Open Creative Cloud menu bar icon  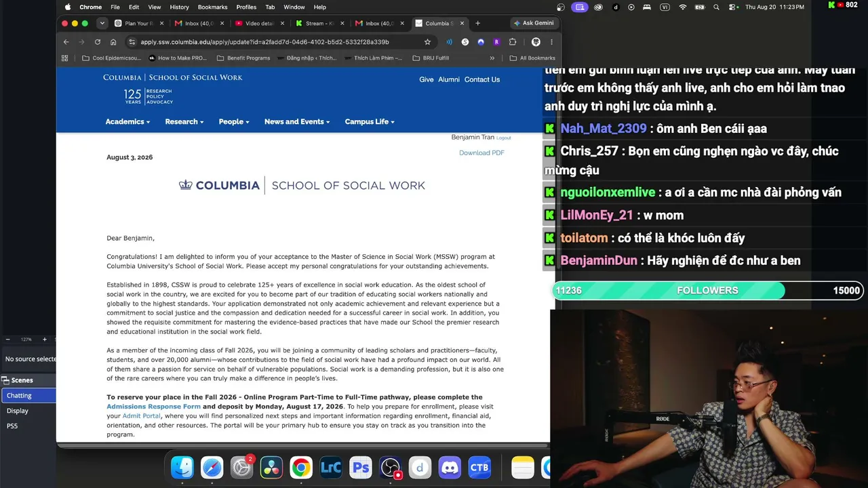coord(598,7)
